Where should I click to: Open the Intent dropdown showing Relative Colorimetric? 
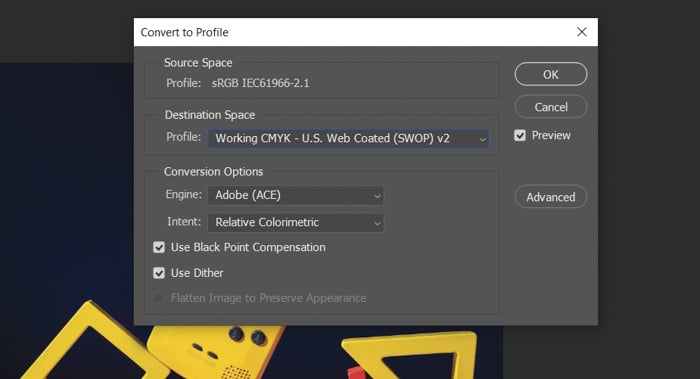[x=295, y=222]
